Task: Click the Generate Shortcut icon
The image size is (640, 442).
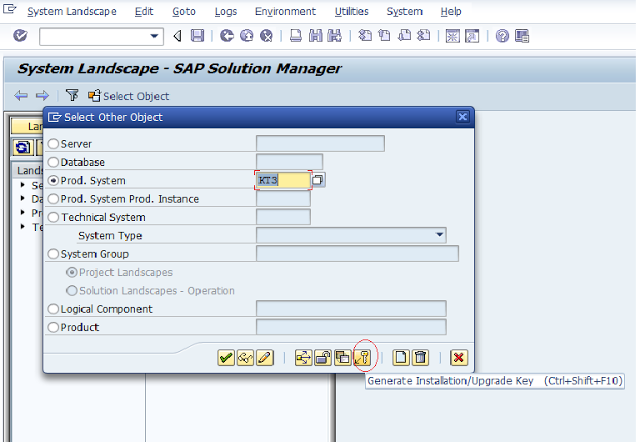Action: pyautogui.click(x=472, y=36)
